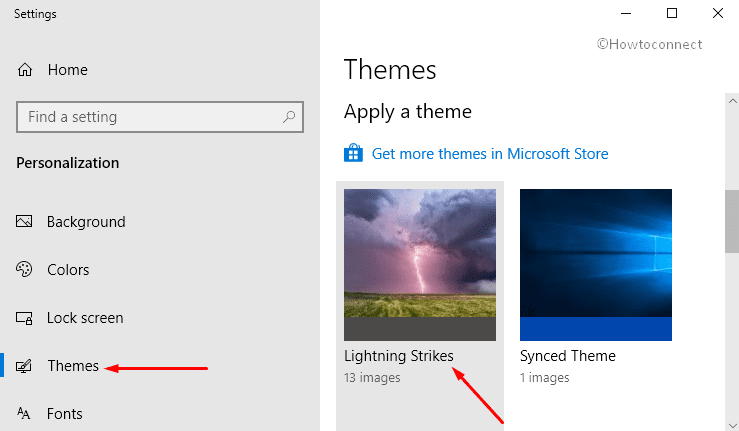This screenshot has width=739, height=431.
Task: Open the Fonts settings page
Action: tap(65, 414)
